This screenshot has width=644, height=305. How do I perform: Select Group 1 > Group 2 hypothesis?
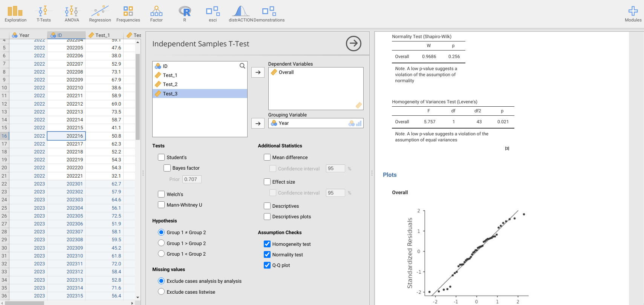click(x=161, y=243)
